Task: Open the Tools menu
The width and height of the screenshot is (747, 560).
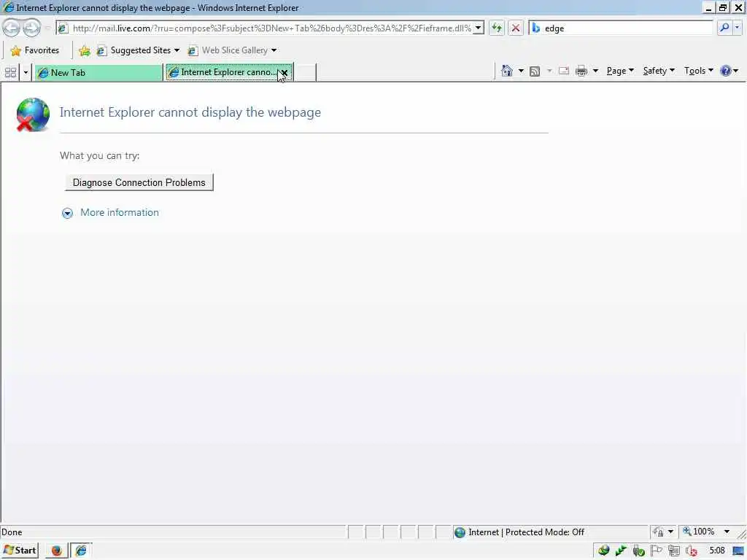Action: coord(698,71)
